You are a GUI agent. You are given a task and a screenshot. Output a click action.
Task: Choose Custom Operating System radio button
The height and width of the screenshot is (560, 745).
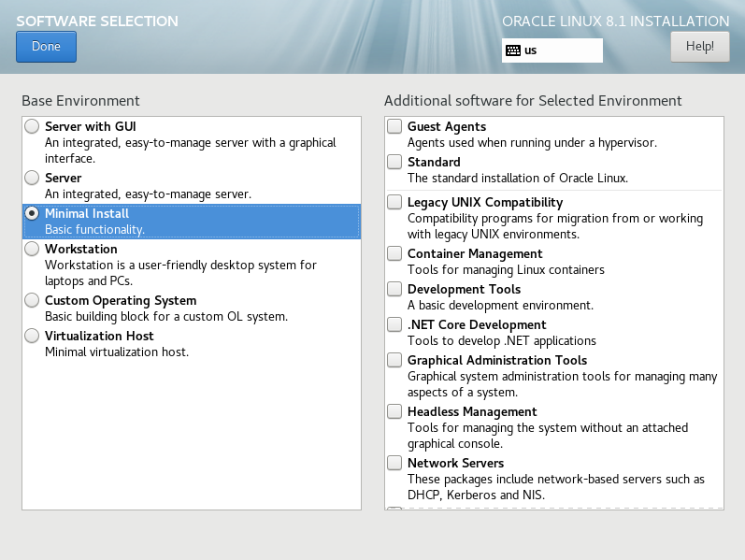tap(32, 300)
